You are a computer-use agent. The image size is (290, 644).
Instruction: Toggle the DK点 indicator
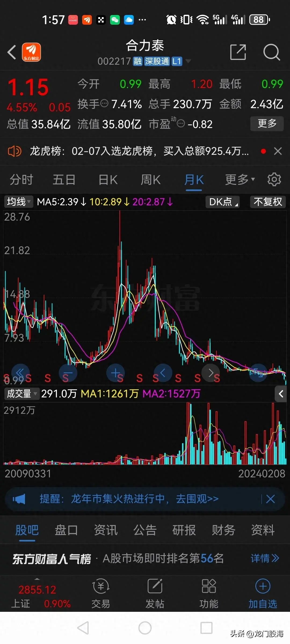coord(223,202)
